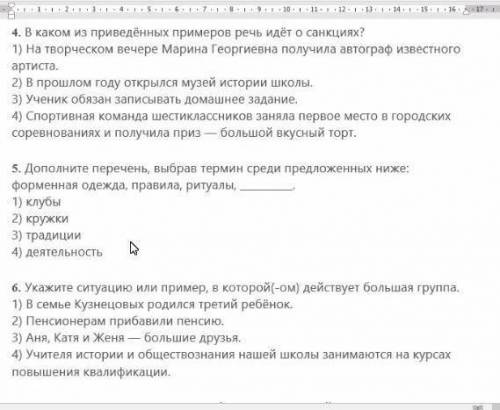Select answer 'В семье Кузнецовых родился третий ребёнок'
500x410 pixels.
152,304
